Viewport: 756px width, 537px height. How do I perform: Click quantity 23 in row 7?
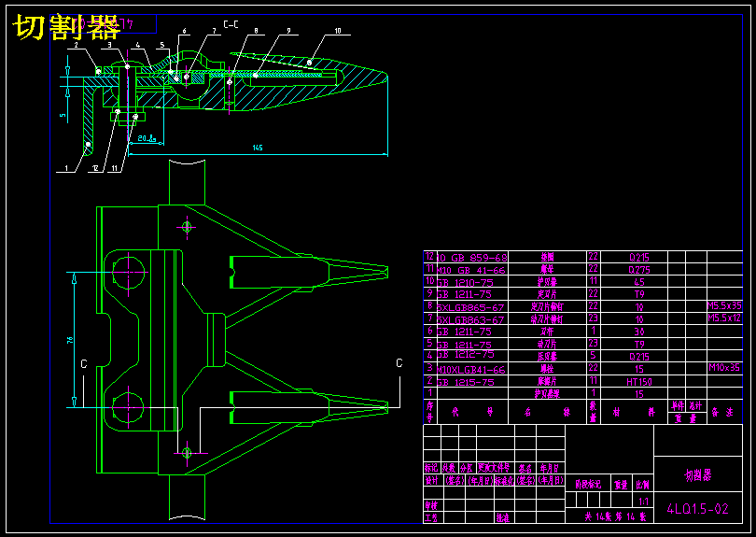coord(593,318)
